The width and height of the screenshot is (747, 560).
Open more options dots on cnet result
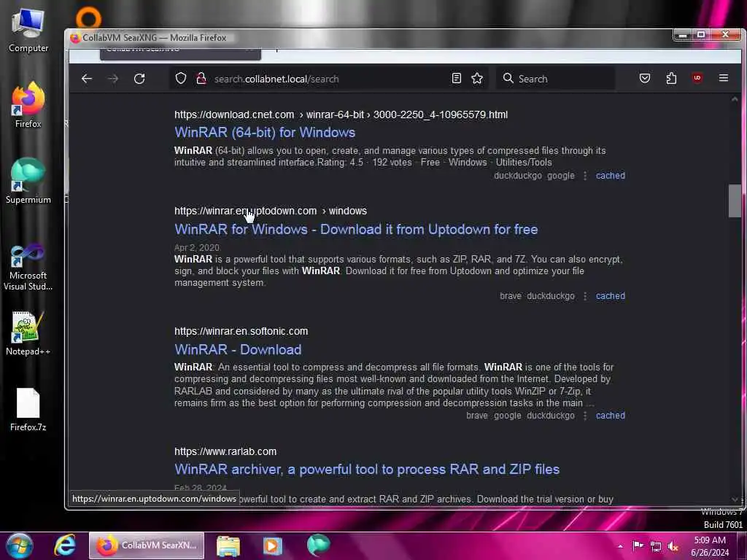(585, 176)
